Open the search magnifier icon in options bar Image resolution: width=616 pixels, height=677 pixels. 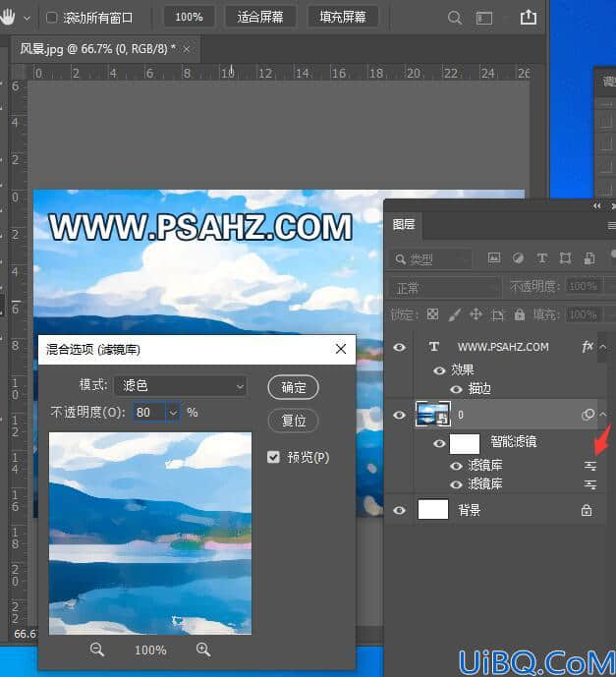(x=455, y=18)
